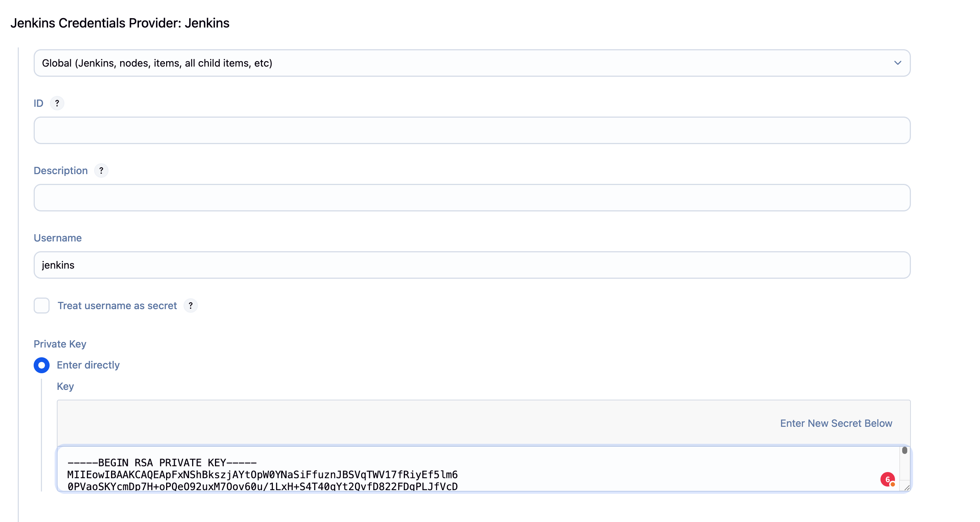Image resolution: width=980 pixels, height=522 pixels.
Task: Click the key textarea resize handle
Action: tap(907, 488)
